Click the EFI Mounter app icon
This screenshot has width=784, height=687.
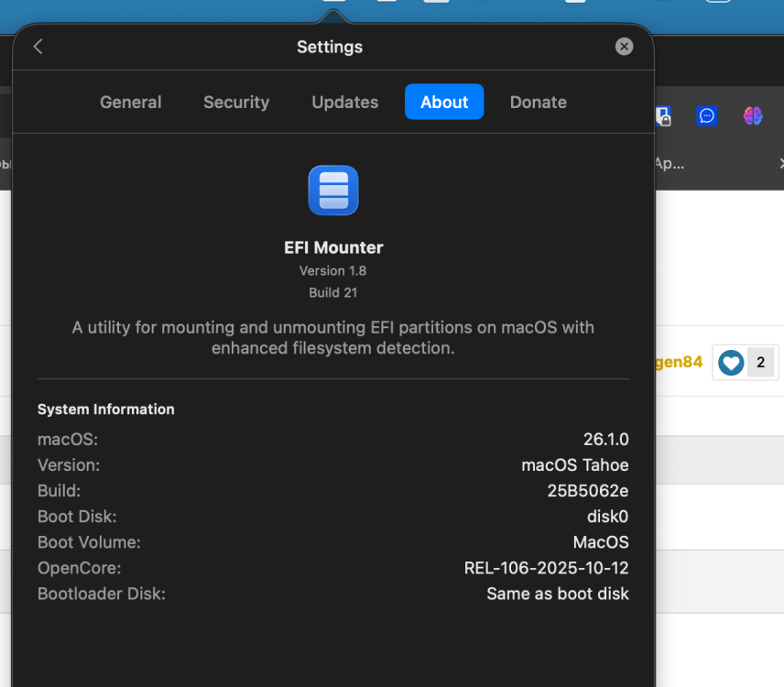tap(333, 190)
